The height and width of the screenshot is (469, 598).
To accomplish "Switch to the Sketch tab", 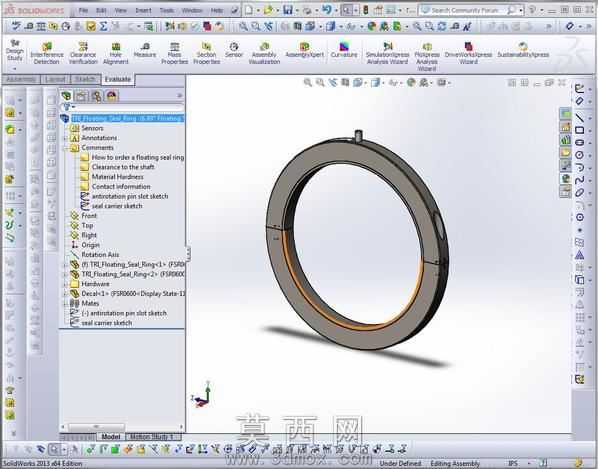I will click(x=85, y=79).
